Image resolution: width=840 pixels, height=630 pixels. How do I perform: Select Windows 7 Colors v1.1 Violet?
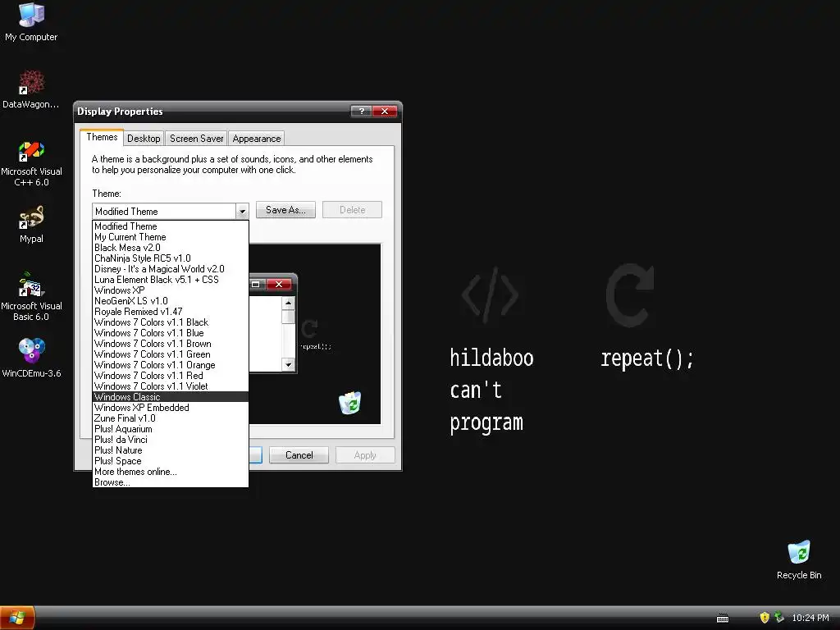(171, 386)
